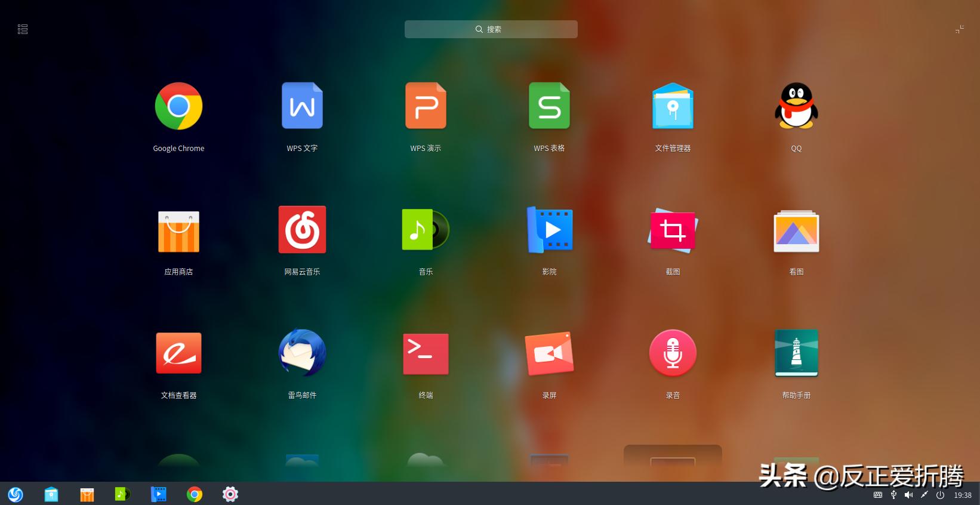The height and width of the screenshot is (505, 980).
Task: Open the 终端 terminal app
Action: [x=426, y=354]
